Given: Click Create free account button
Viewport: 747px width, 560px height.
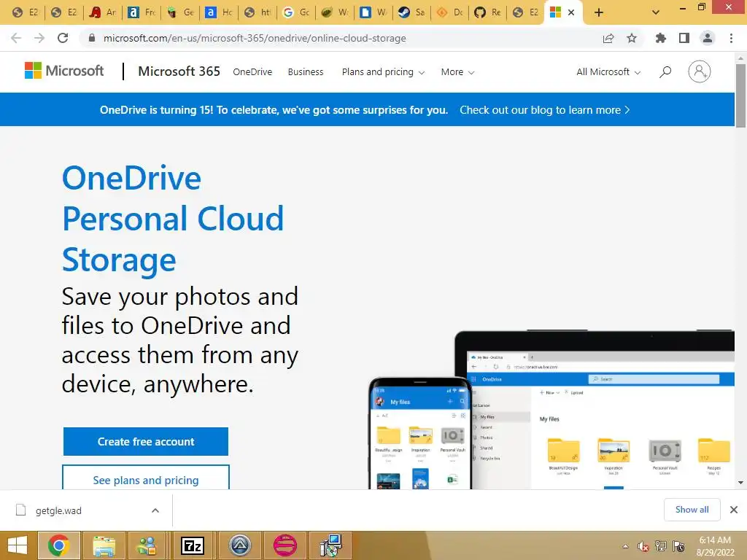Looking at the screenshot, I should [146, 441].
